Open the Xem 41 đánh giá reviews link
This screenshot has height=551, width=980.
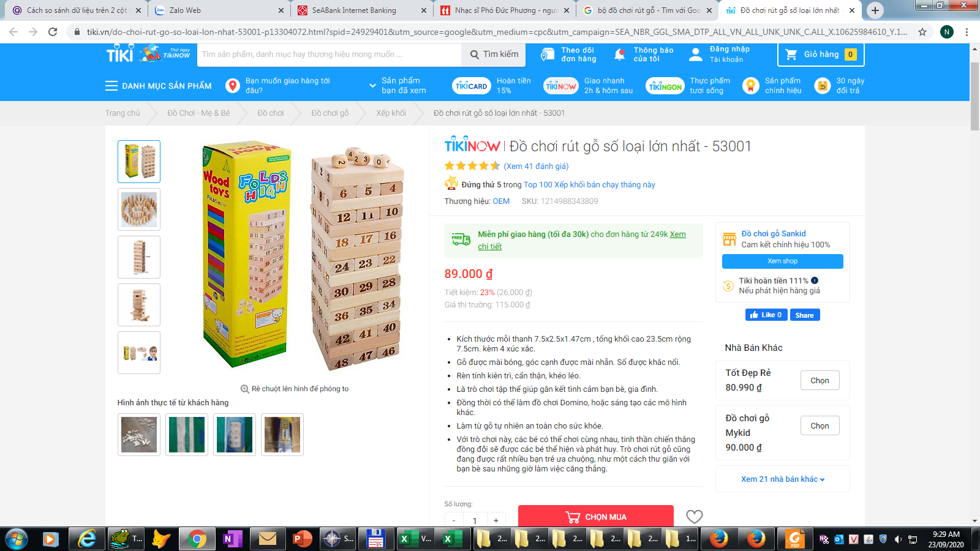[x=536, y=166]
